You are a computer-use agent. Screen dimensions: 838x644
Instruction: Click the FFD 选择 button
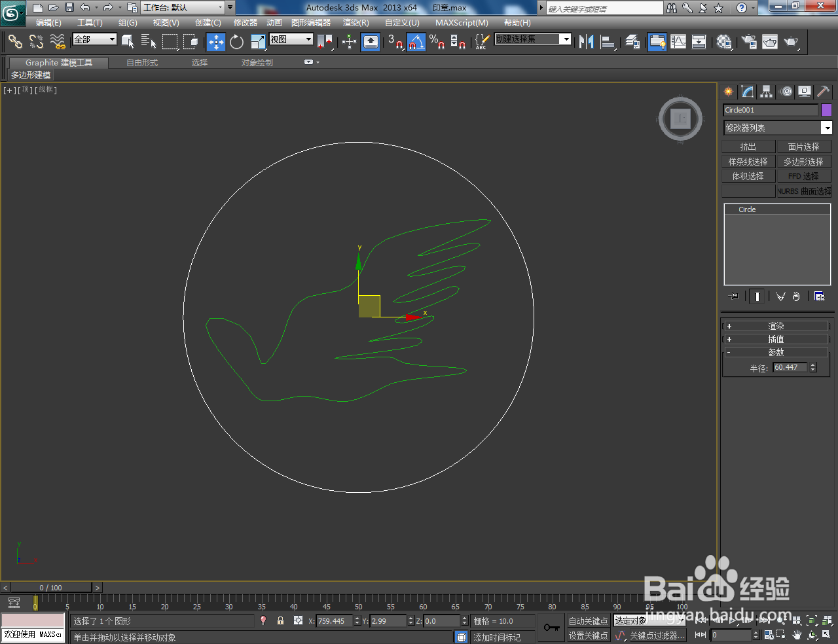pyautogui.click(x=803, y=175)
